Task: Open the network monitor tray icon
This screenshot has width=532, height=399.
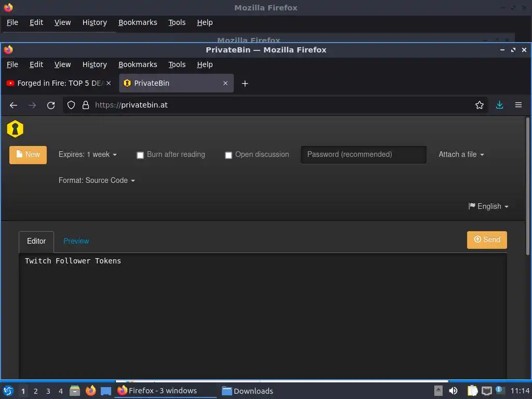Action: (486, 391)
